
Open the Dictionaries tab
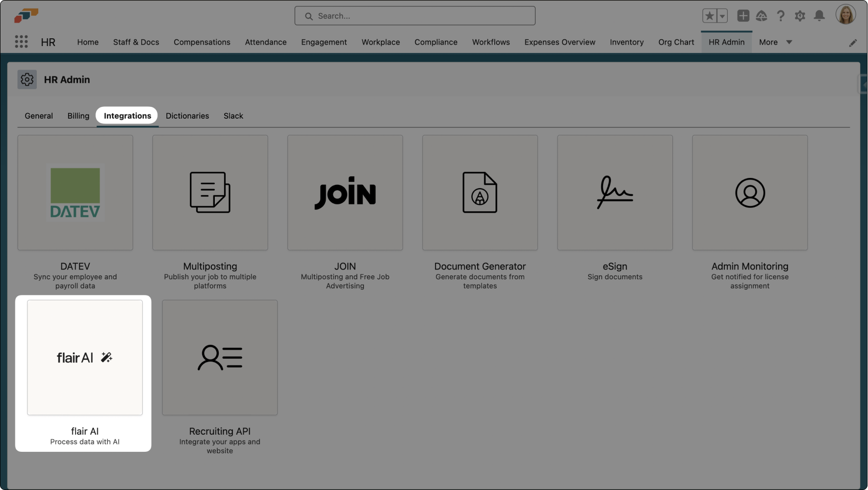point(187,116)
